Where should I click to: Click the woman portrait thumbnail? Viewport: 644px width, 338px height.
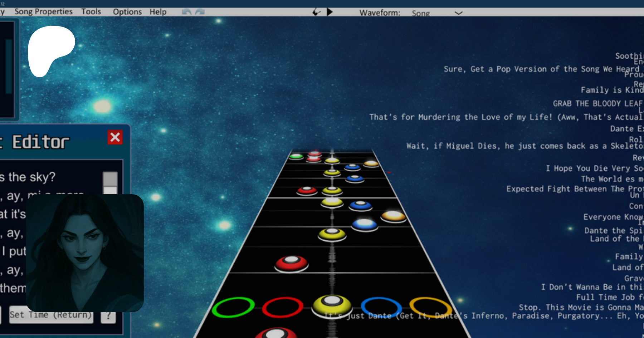pos(85,253)
